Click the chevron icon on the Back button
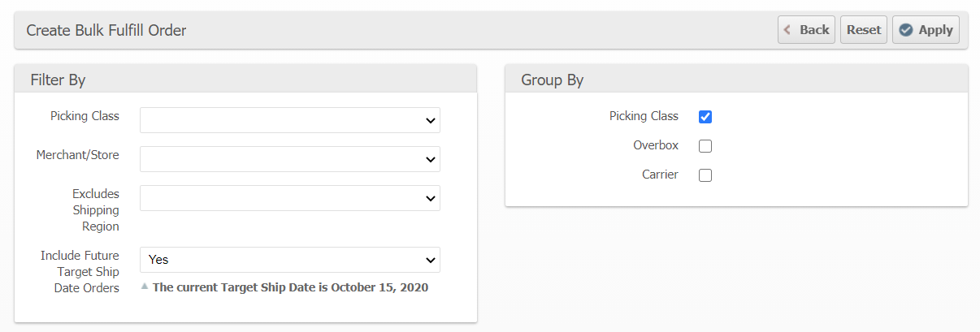The height and width of the screenshot is (332, 980). coord(787,30)
